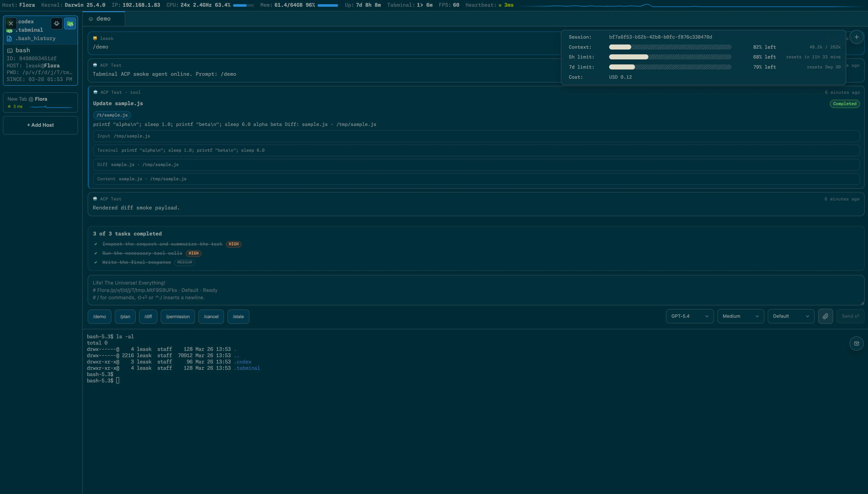This screenshot has height=494, width=868.
Task: Click the /t/sample.js file chip
Action: point(112,115)
